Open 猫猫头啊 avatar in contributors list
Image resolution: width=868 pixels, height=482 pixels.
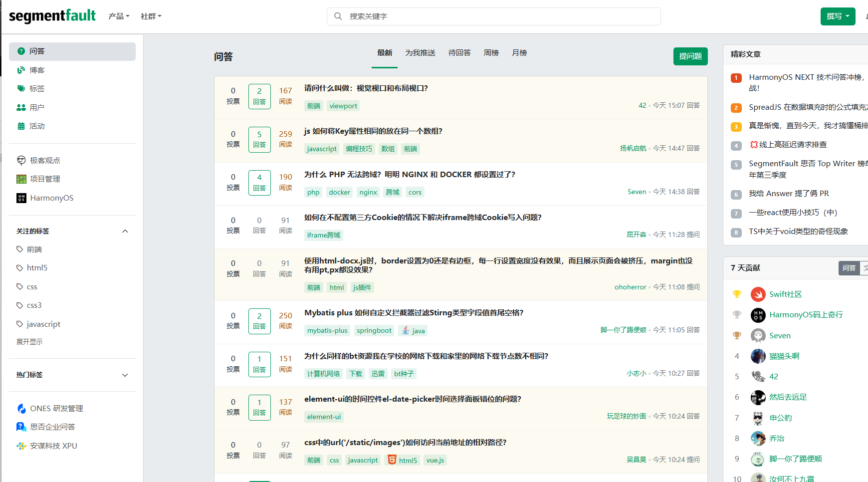(x=758, y=356)
